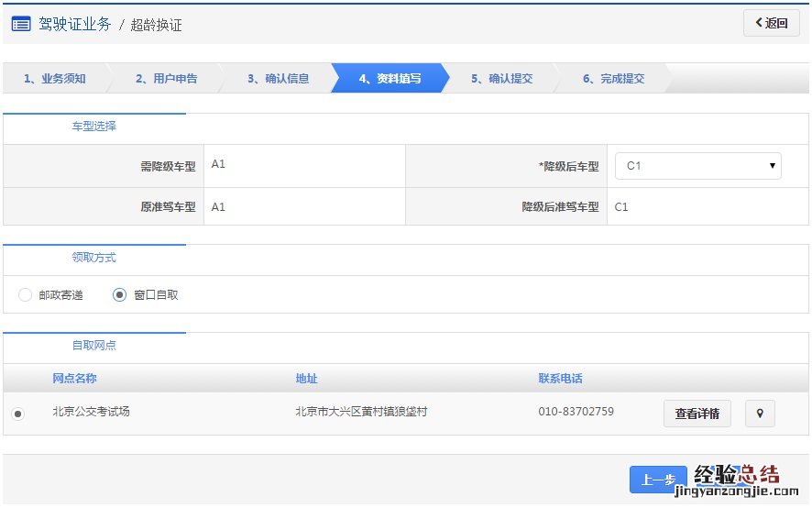Click the 地址 column header
This screenshot has height=508, width=812.
pos(306,379)
